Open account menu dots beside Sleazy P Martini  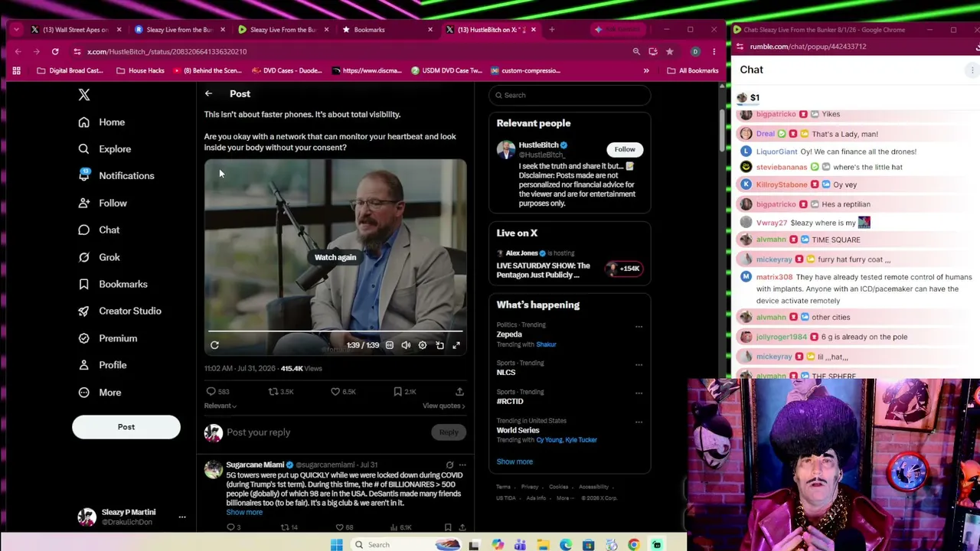tap(182, 517)
